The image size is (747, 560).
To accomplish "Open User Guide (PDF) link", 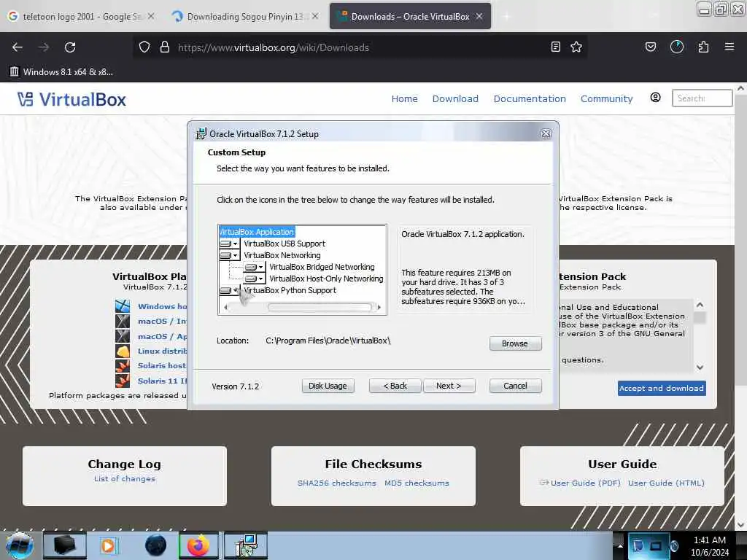I will 586,483.
